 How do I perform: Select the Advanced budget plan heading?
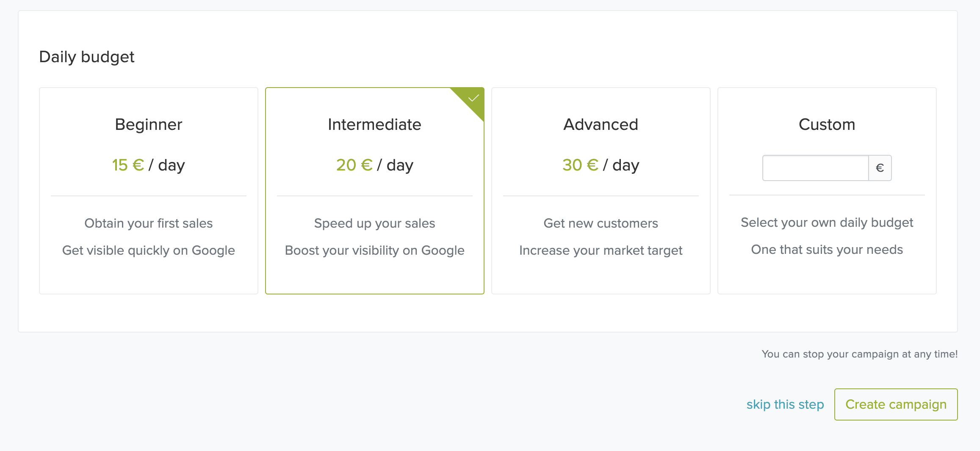[601, 124]
